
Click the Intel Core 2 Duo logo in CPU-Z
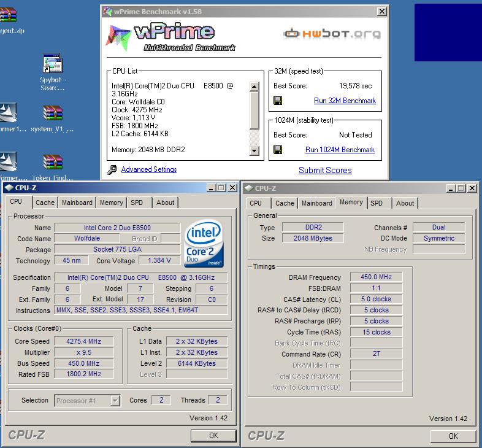point(204,244)
